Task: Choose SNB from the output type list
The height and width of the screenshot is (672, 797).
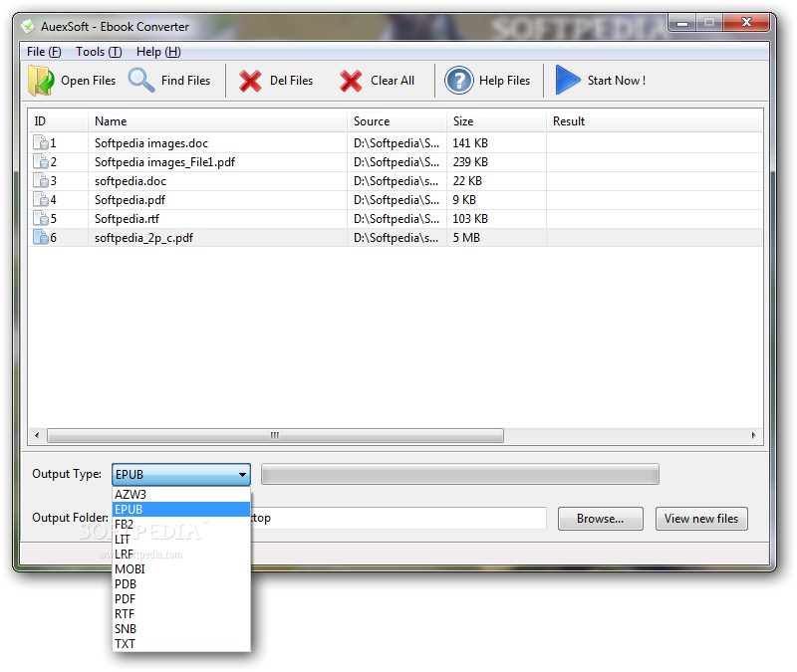Action: pyautogui.click(x=181, y=629)
